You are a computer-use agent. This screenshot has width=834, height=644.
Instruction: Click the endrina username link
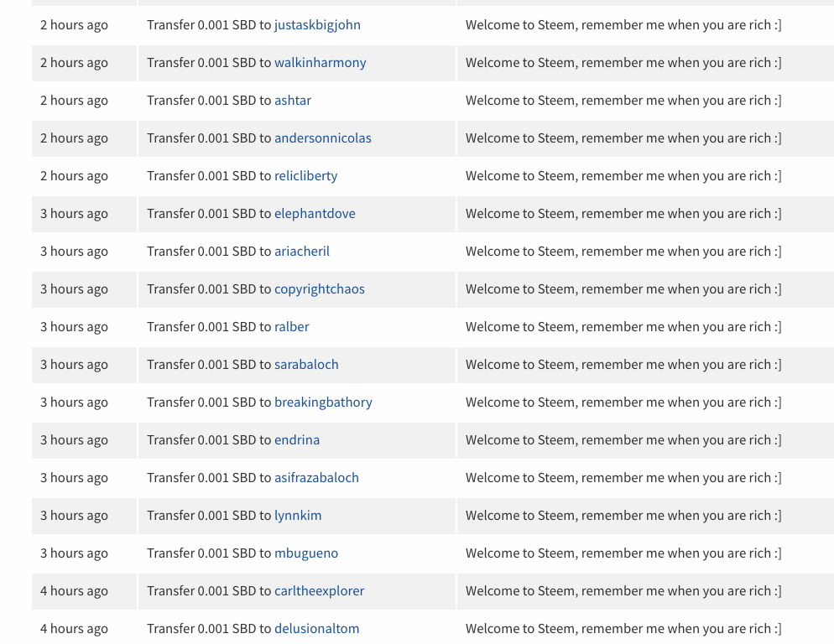(x=297, y=440)
